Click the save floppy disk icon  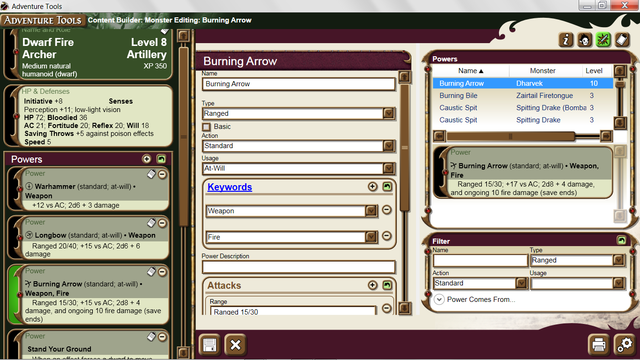click(x=210, y=345)
